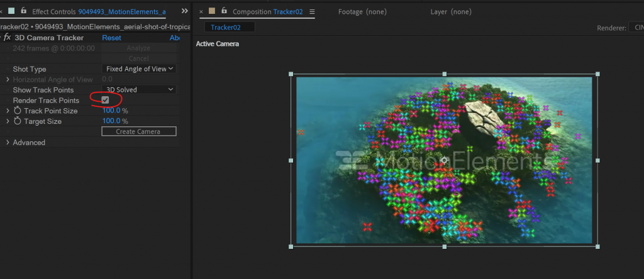Viewport: 644px width, 279px height.
Task: Click the Track Point Size stopwatch icon
Action: click(17, 111)
